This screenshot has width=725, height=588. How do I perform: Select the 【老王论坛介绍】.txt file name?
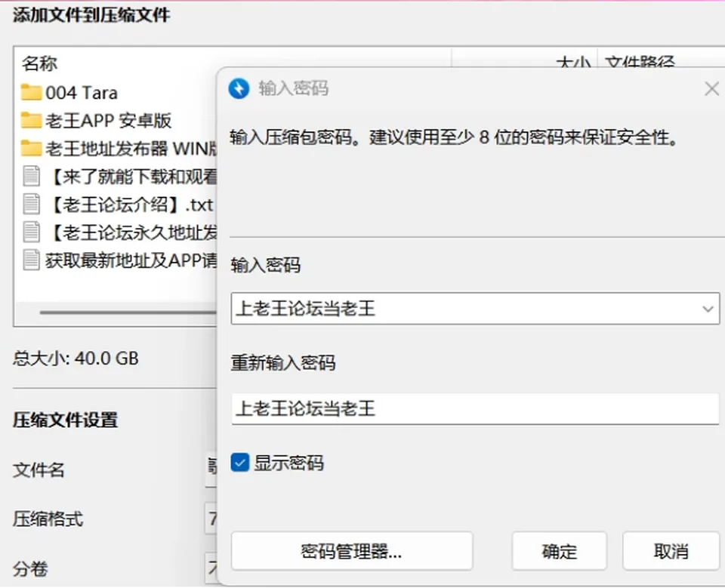[131, 205]
